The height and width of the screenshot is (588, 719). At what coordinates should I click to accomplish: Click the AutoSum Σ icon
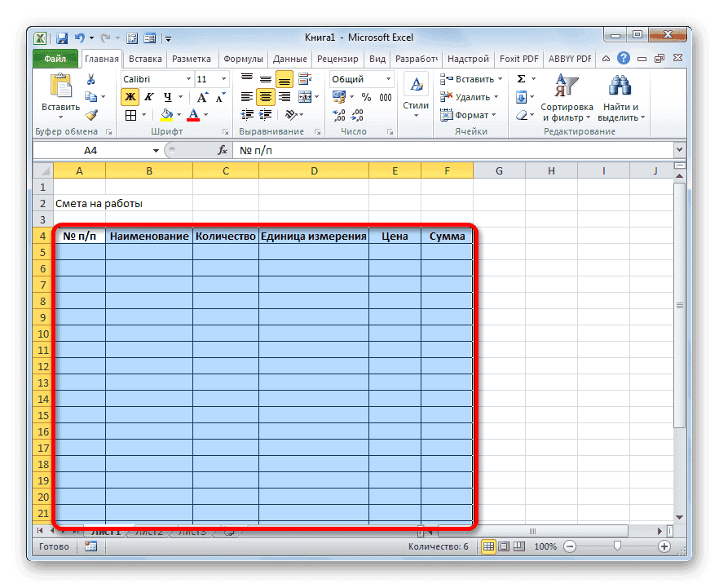tap(523, 78)
